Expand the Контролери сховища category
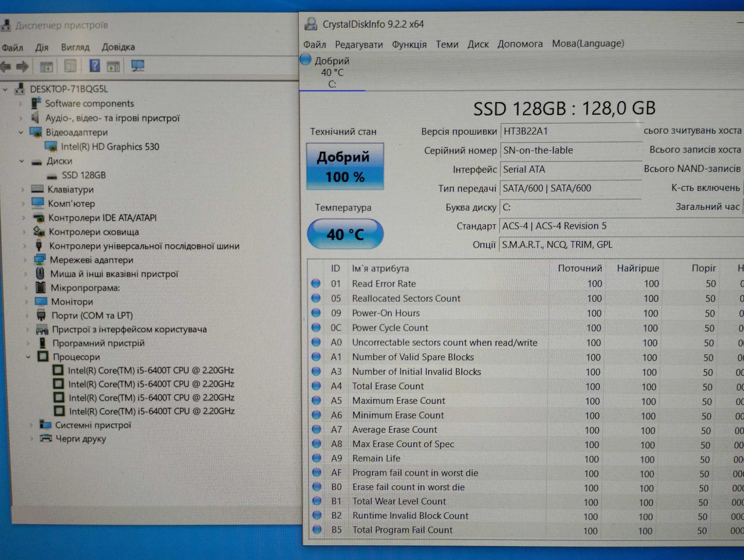Image resolution: width=744 pixels, height=560 pixels. (24, 232)
